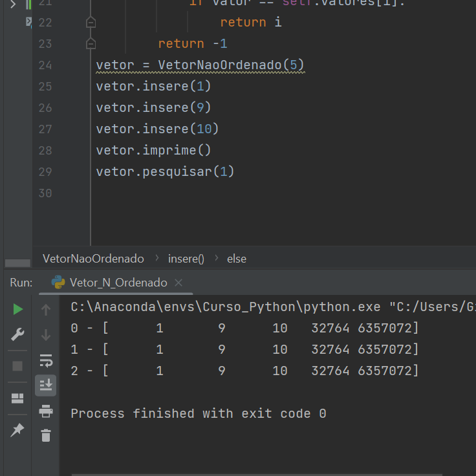Click the 'return -1' statement
Viewport: 476px width, 476px height.
pyautogui.click(x=193, y=44)
